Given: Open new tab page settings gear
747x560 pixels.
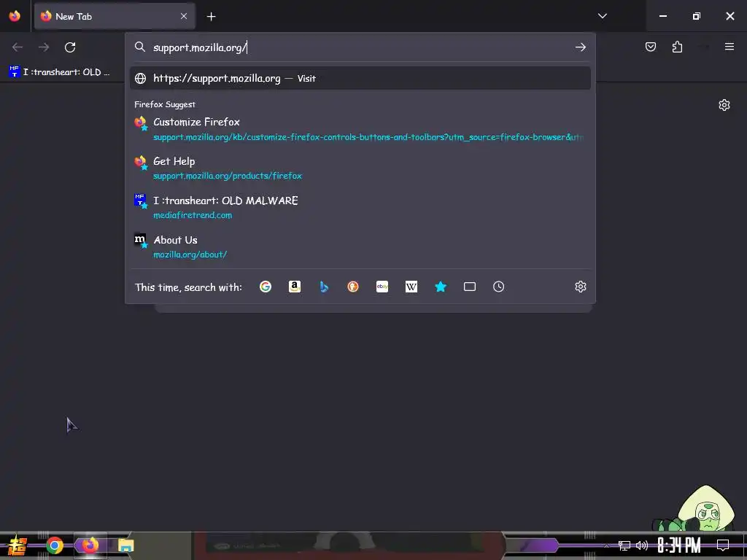Looking at the screenshot, I should pos(724,105).
